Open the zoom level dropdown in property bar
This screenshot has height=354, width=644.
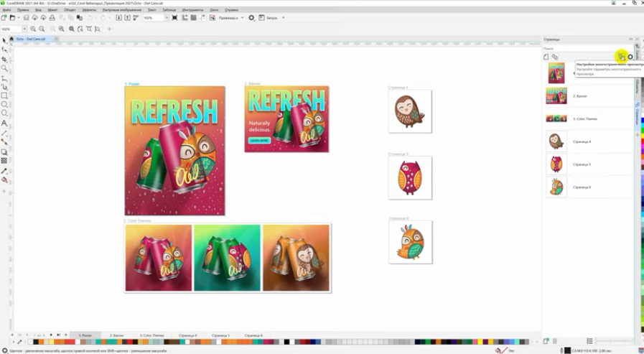[x=24, y=29]
